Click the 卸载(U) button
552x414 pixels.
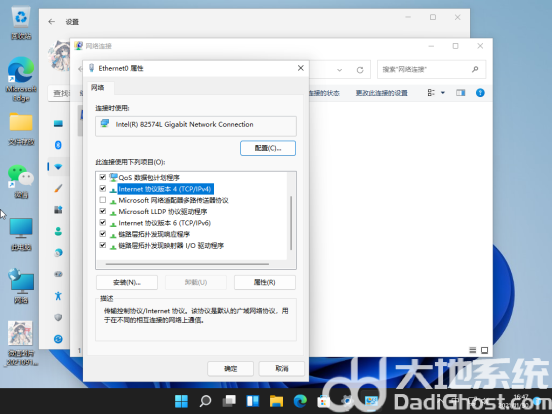(x=196, y=282)
